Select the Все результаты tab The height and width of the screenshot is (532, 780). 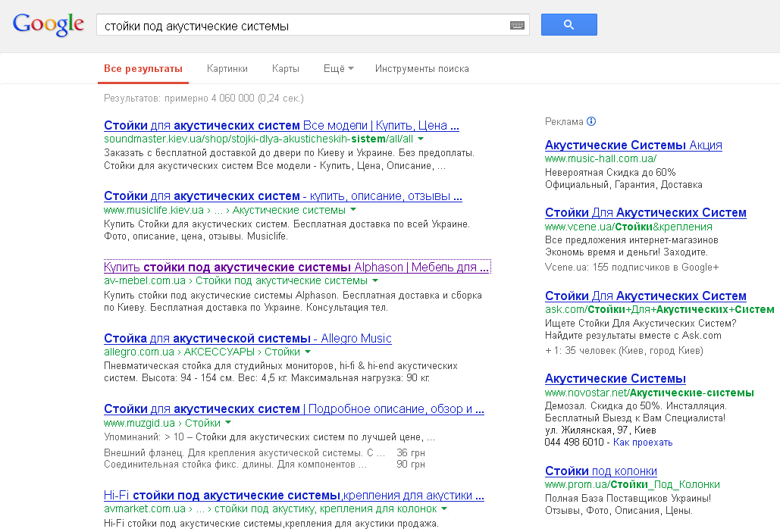(x=143, y=69)
